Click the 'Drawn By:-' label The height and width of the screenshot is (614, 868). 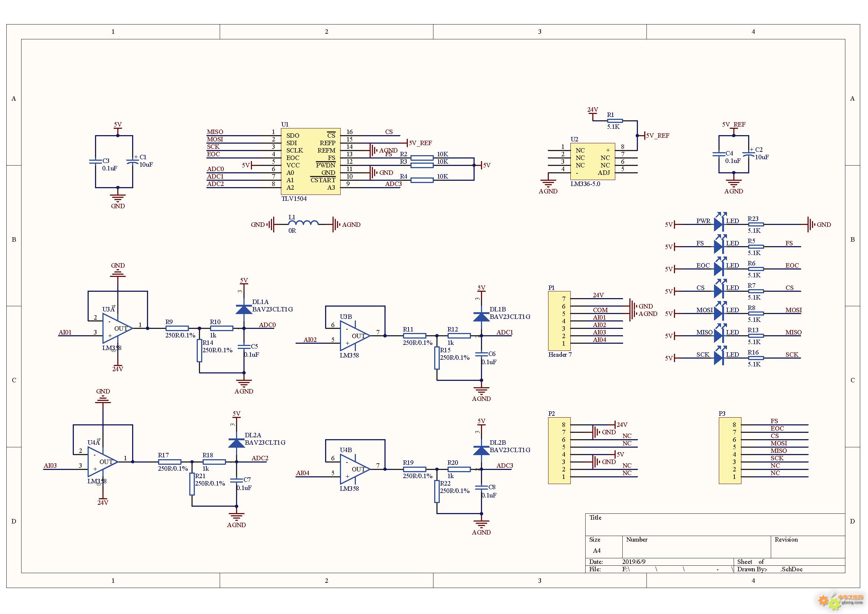click(752, 569)
